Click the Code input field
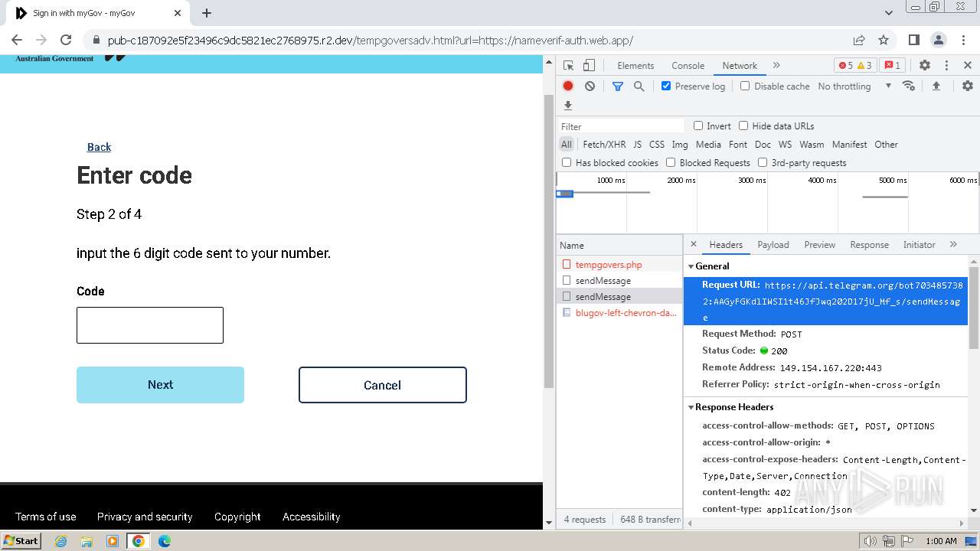The image size is (980, 551). 150,325
